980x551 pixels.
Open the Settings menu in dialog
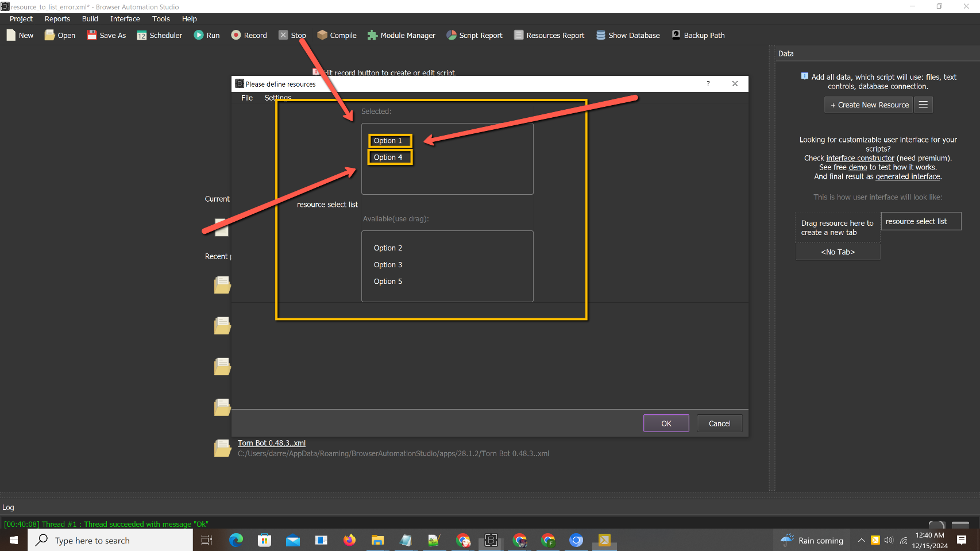(278, 98)
